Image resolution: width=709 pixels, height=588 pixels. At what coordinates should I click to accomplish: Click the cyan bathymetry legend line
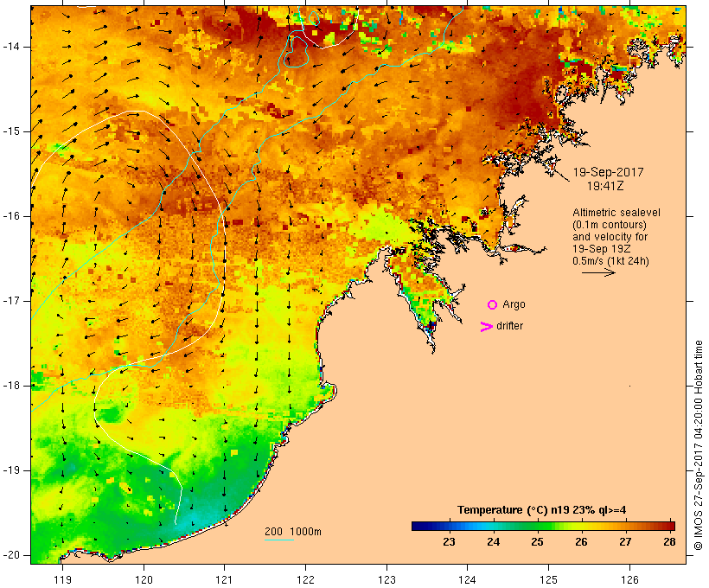(279, 540)
